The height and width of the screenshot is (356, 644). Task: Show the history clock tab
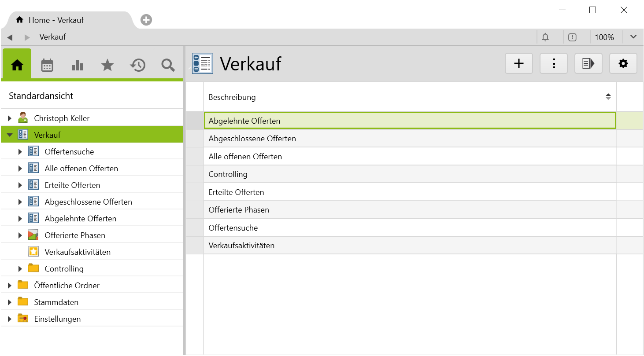pyautogui.click(x=138, y=65)
